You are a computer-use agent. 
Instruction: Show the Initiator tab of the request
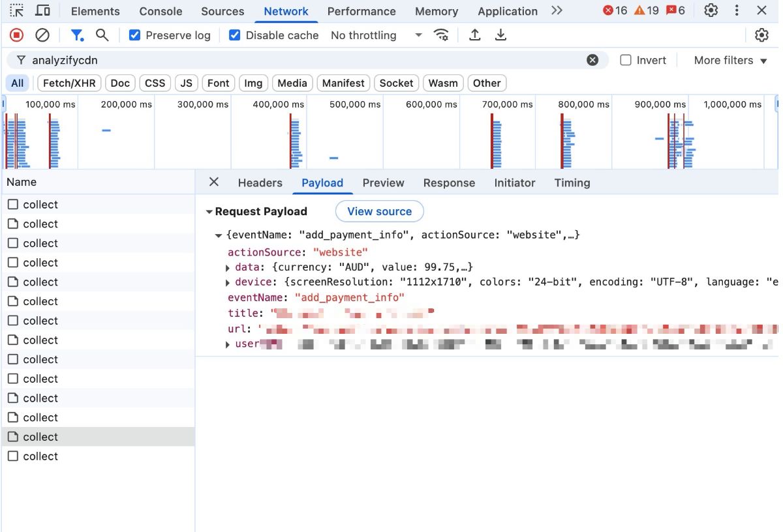click(x=515, y=183)
